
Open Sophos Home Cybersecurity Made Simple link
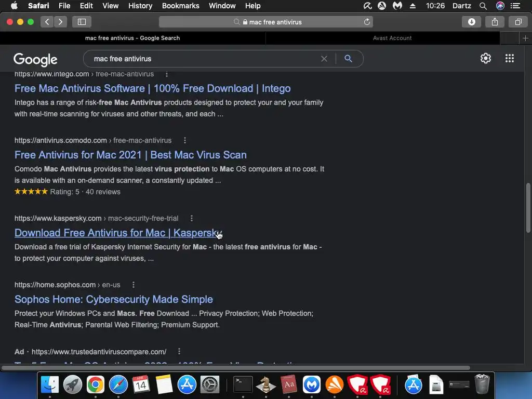pos(114,299)
